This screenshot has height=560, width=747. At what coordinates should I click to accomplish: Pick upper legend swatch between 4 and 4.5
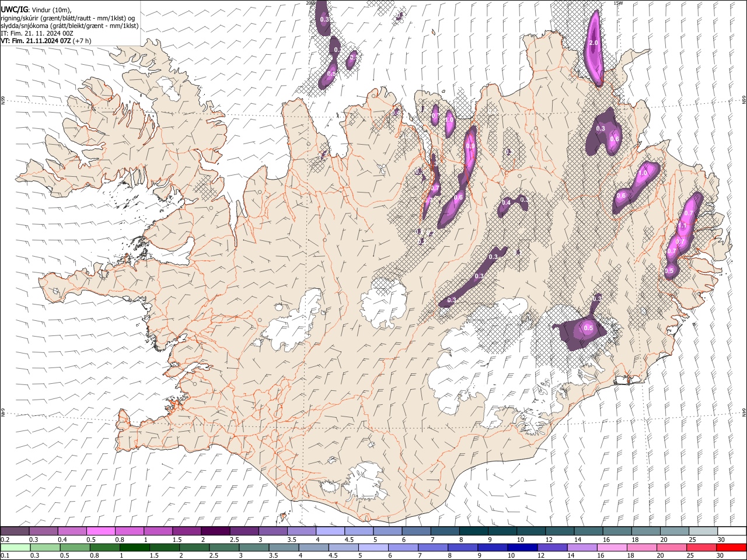[x=330, y=531]
